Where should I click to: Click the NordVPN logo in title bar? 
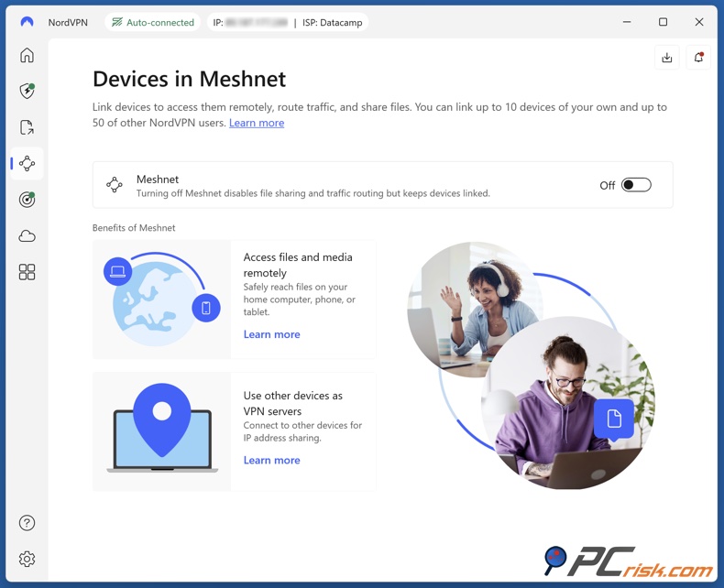(x=27, y=22)
